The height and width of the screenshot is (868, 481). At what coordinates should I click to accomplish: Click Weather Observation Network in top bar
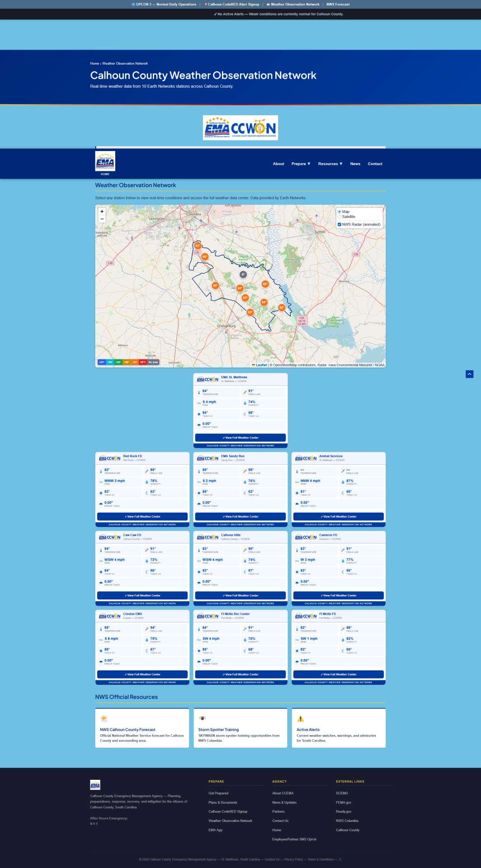click(293, 4)
